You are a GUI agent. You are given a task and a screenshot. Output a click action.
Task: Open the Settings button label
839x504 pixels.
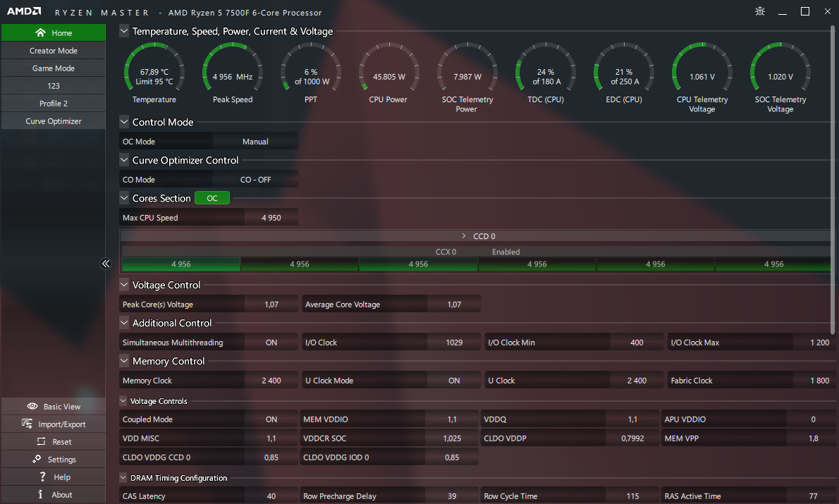[61, 460]
